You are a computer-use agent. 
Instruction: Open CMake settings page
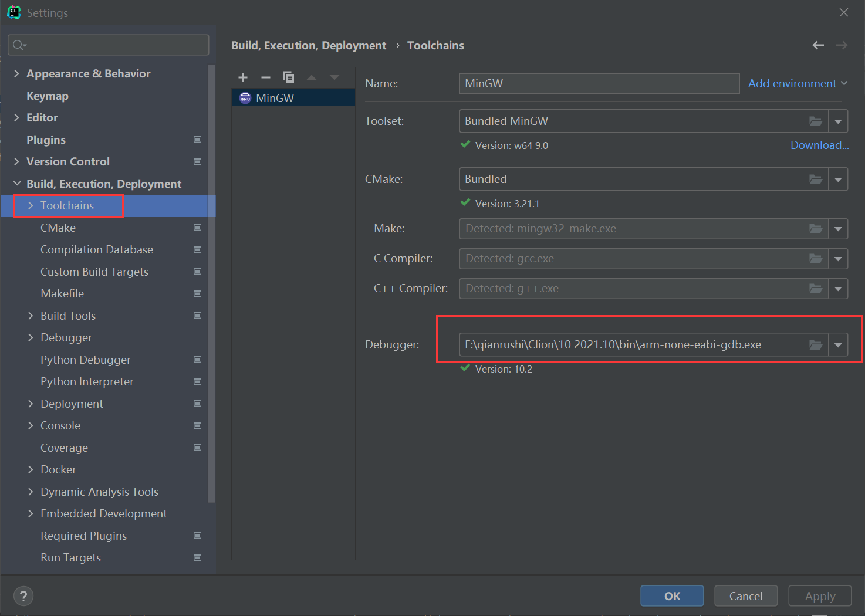58,228
